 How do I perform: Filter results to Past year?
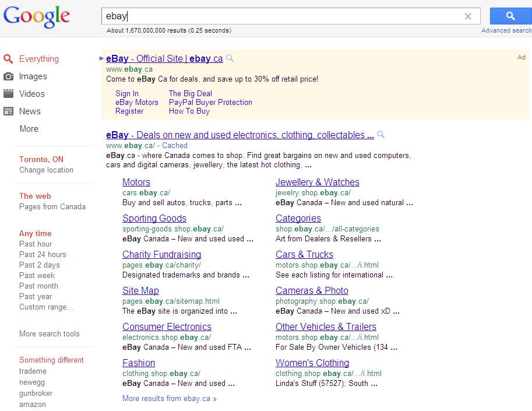tap(36, 296)
